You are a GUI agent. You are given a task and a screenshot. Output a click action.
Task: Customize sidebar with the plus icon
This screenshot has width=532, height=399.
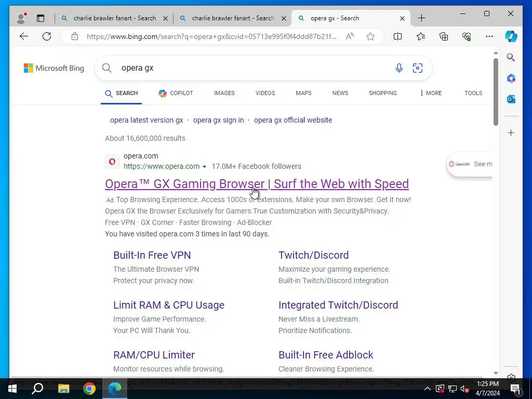click(x=511, y=132)
